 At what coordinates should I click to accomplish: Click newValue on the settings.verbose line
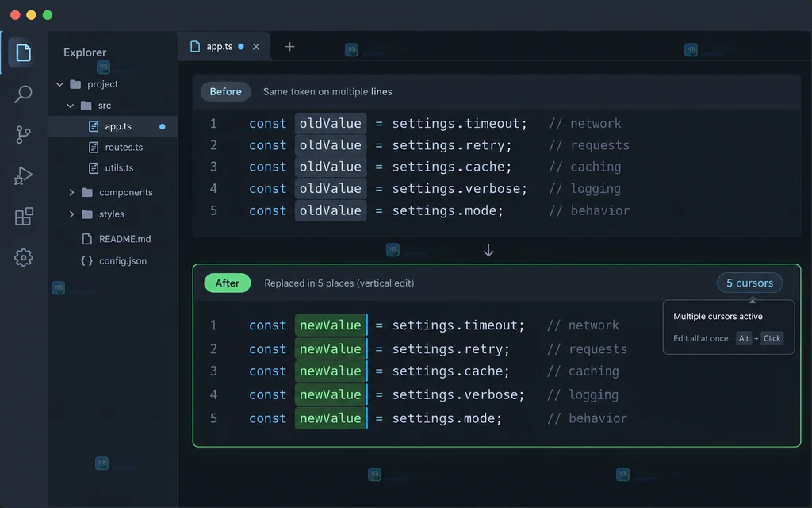click(x=331, y=394)
